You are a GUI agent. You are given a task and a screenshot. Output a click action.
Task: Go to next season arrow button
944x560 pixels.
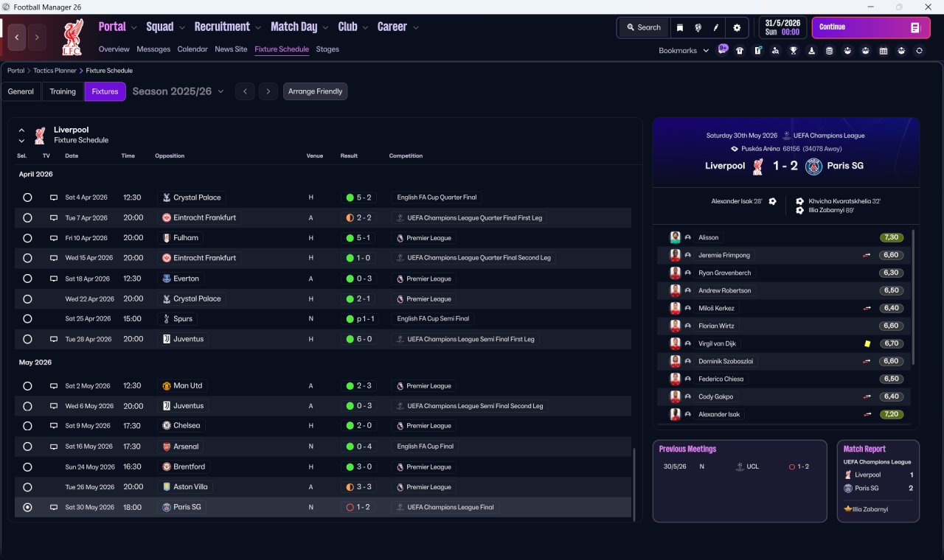pyautogui.click(x=268, y=91)
